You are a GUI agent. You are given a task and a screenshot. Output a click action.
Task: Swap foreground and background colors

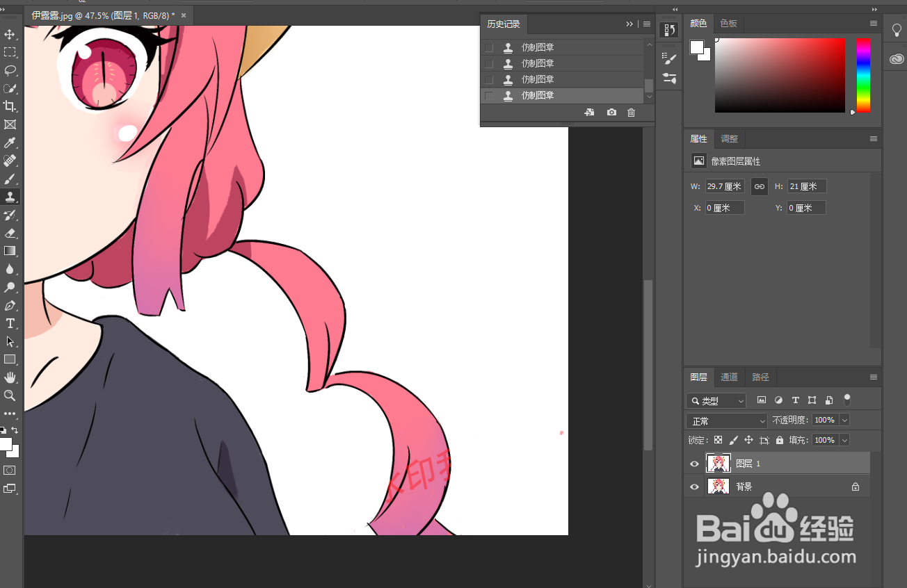tap(15, 430)
